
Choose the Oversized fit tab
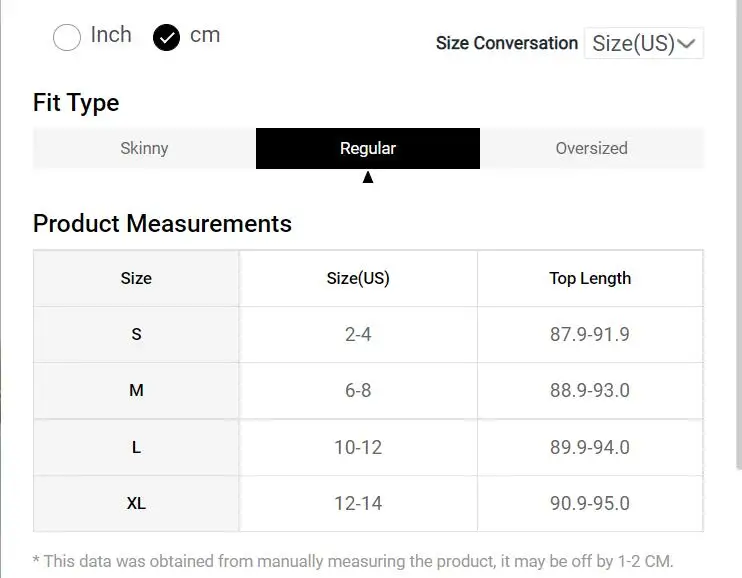coord(592,148)
